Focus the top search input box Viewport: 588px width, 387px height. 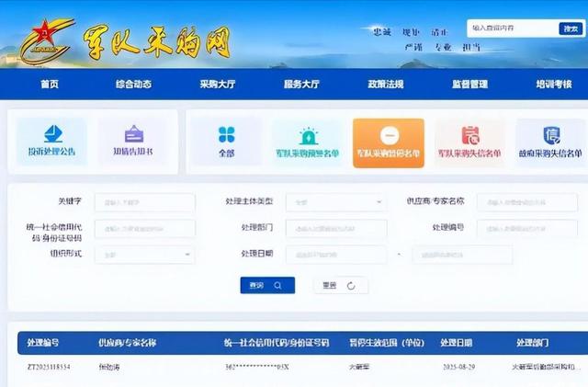pos(513,28)
